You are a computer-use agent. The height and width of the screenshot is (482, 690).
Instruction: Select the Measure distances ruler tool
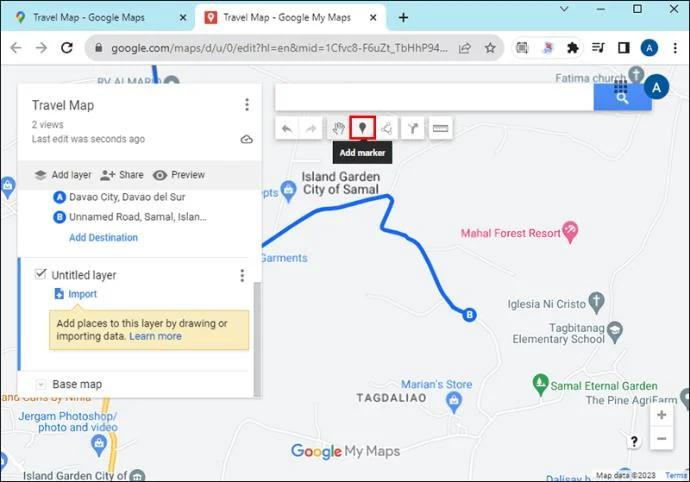(440, 129)
